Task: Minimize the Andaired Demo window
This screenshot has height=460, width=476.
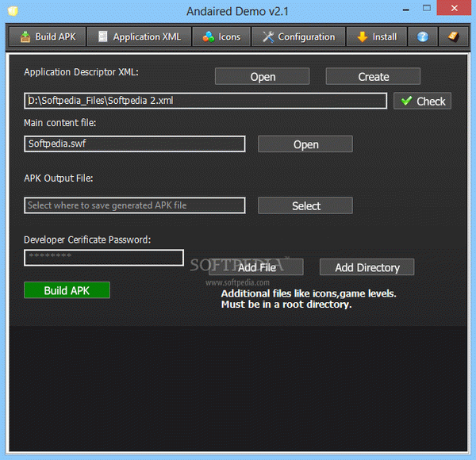Action: 406,10
